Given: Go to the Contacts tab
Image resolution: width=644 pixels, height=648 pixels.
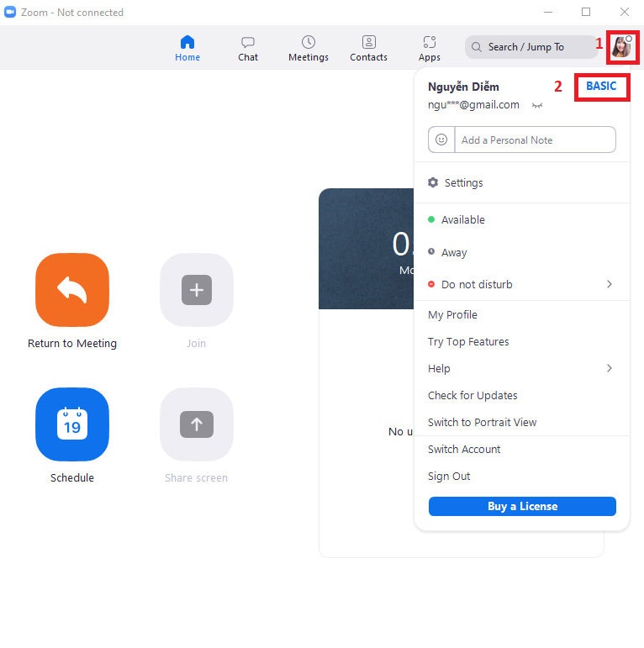Looking at the screenshot, I should (x=369, y=49).
